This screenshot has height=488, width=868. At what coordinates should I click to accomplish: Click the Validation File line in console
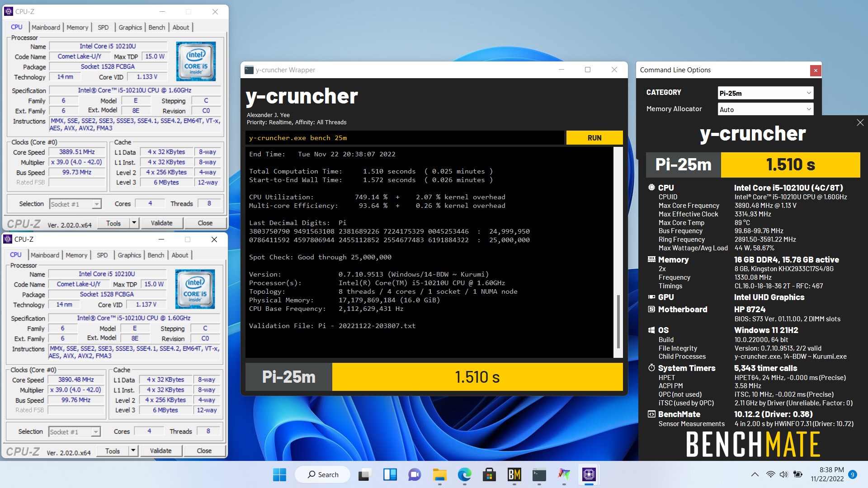click(332, 326)
